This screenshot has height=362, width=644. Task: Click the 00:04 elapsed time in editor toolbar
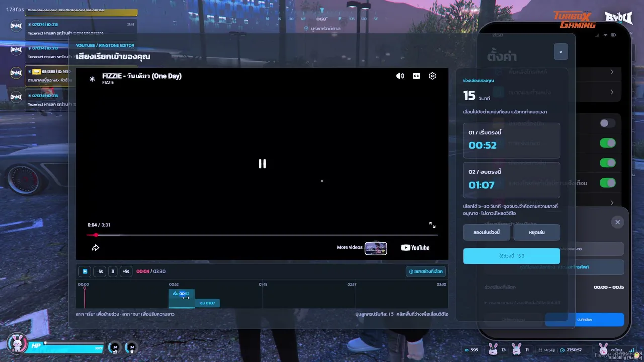(x=143, y=271)
